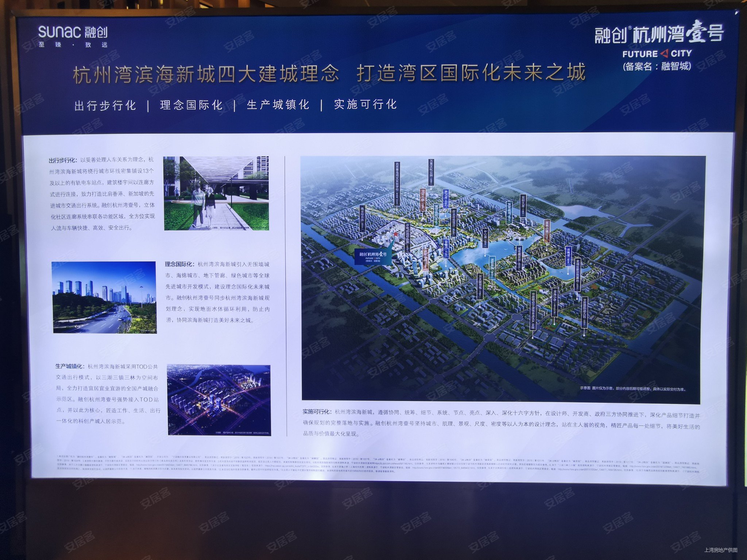Open the night aerial city picture
This screenshot has height=560, width=747.
tap(219, 400)
